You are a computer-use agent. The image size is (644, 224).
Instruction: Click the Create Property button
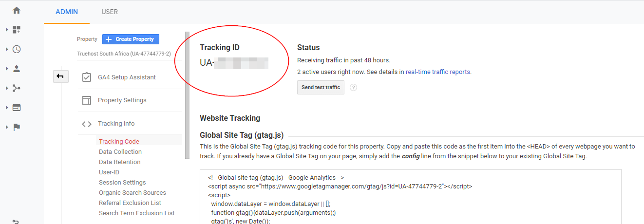[x=131, y=39]
